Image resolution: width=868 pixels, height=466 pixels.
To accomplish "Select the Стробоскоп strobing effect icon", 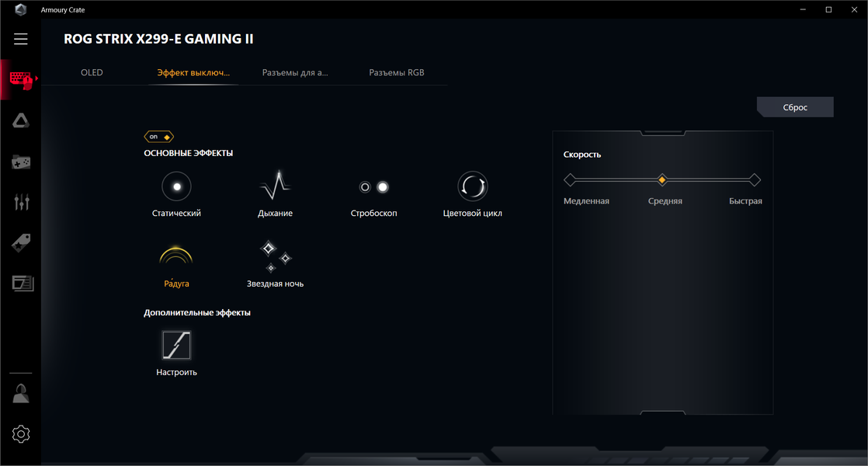I will click(374, 187).
